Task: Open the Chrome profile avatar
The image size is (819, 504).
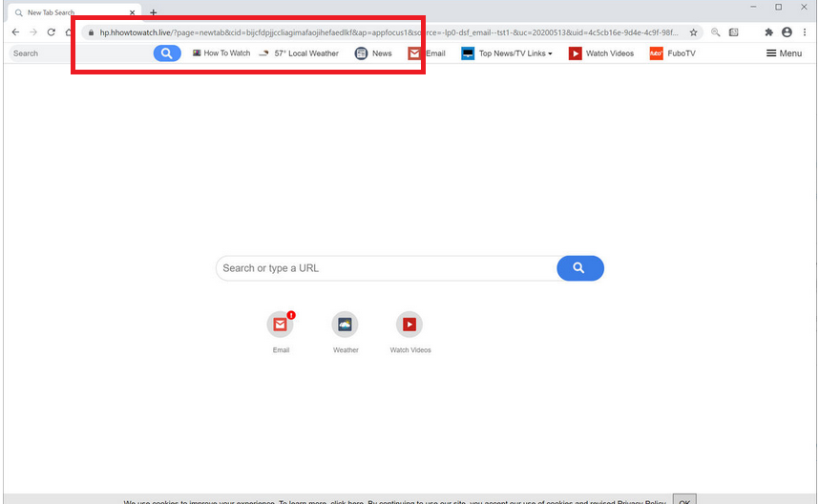Action: click(x=787, y=32)
